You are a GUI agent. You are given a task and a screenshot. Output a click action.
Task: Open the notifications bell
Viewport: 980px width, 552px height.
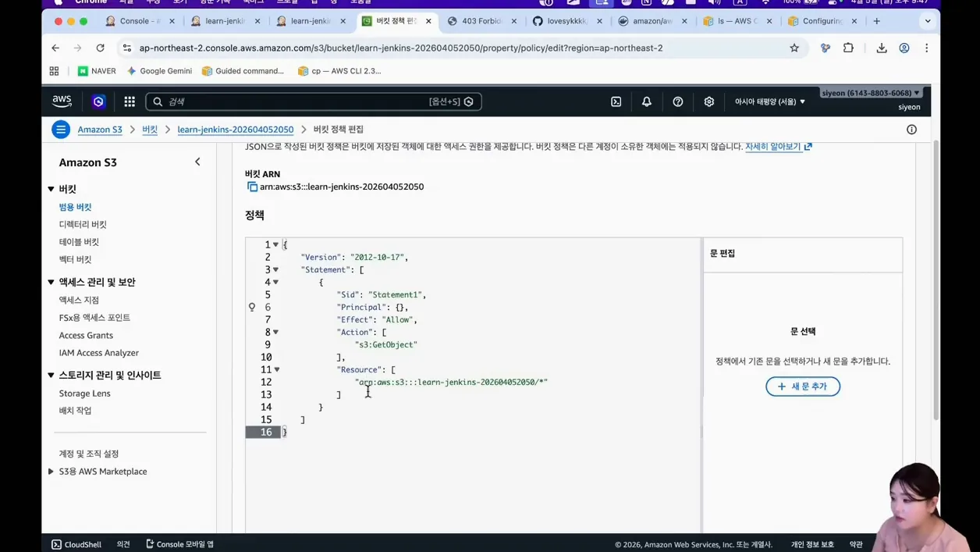click(647, 101)
